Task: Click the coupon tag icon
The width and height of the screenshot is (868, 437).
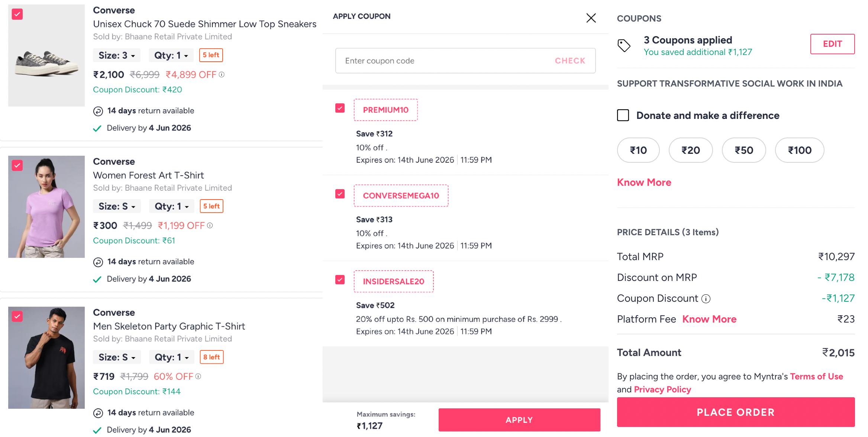Action: tap(624, 46)
